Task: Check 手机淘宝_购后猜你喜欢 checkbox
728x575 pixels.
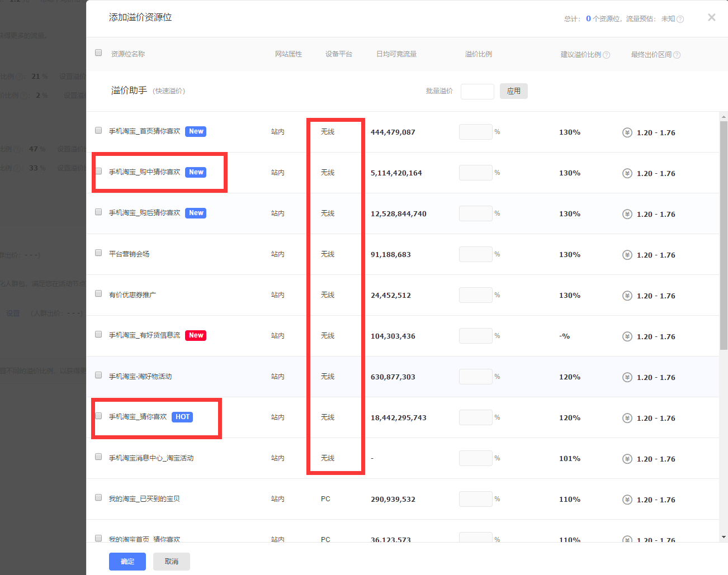Action: pyautogui.click(x=98, y=212)
